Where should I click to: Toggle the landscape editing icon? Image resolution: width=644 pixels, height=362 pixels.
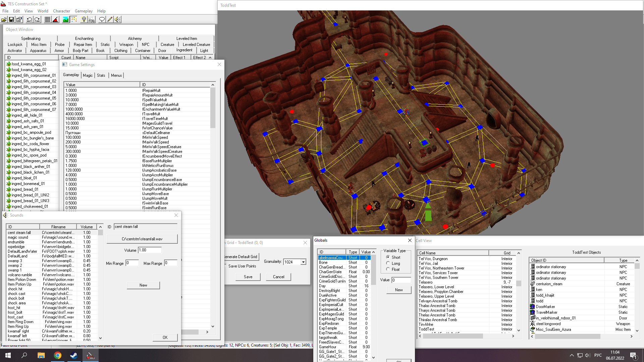(66, 19)
